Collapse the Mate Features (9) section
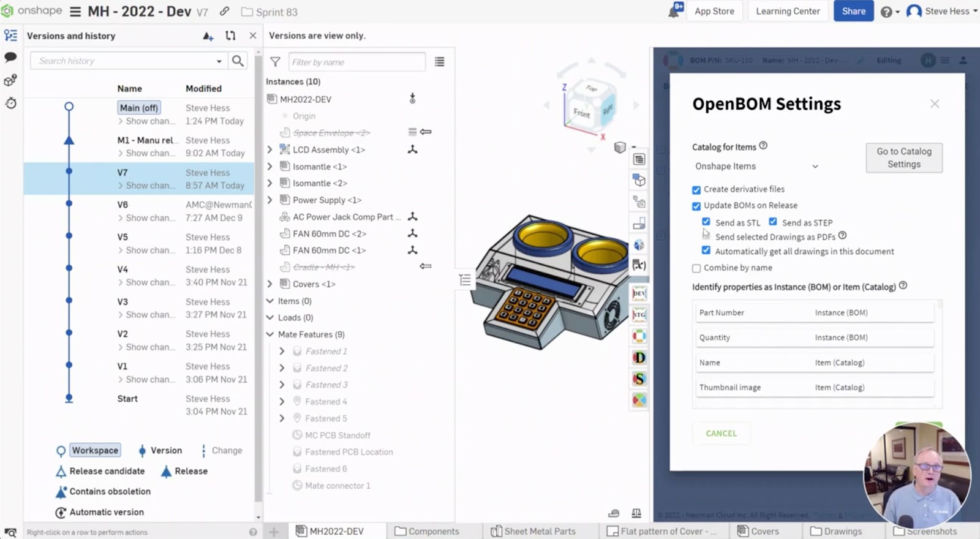The height and width of the screenshot is (539, 980). coord(269,334)
